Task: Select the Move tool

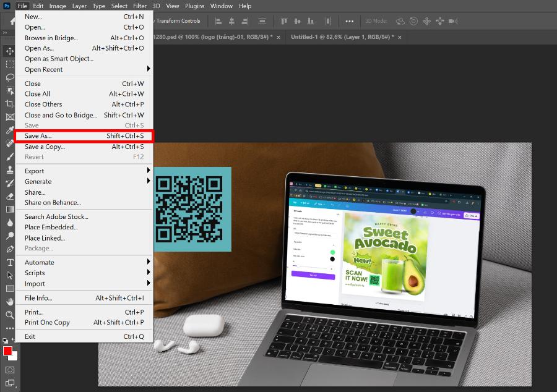Action: [x=10, y=51]
